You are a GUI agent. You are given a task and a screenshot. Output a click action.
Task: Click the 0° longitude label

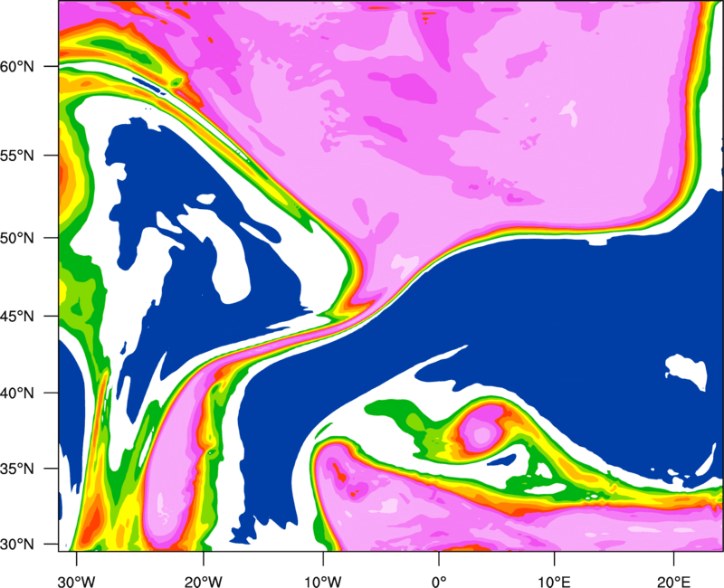coord(439,582)
